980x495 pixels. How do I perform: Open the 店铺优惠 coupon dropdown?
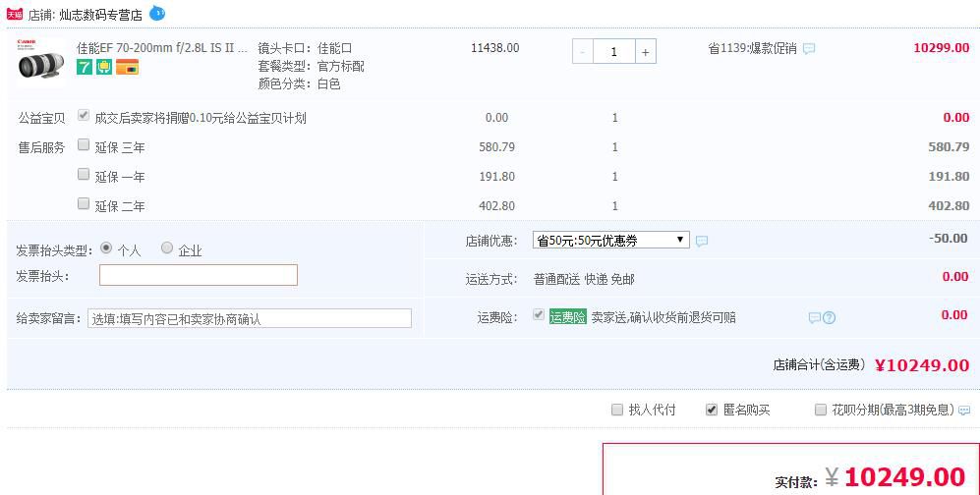(611, 241)
